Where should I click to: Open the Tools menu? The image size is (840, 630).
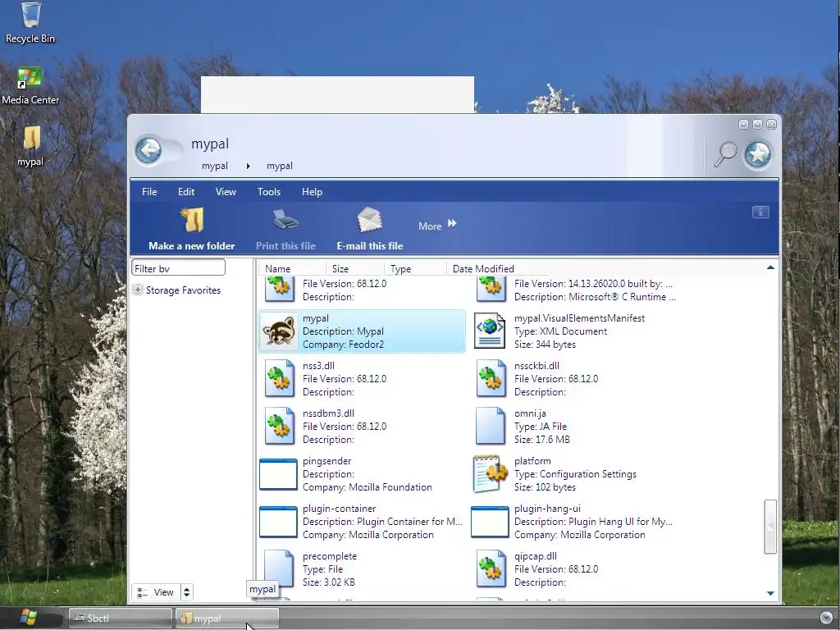pos(269,192)
